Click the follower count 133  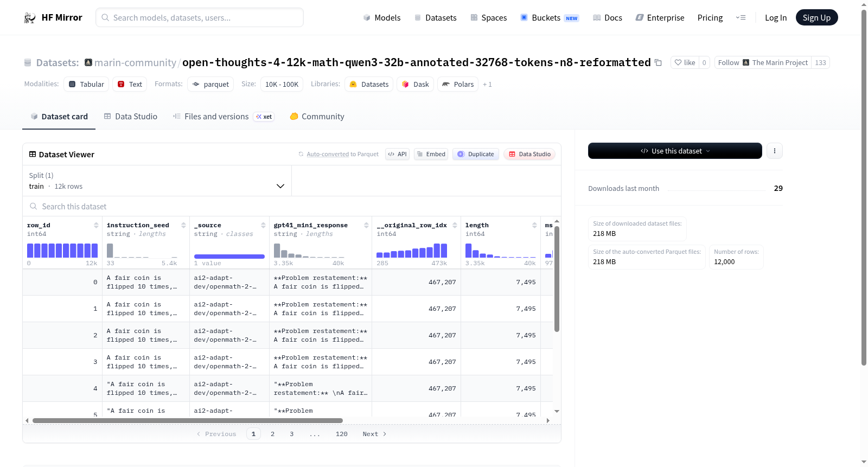point(820,62)
